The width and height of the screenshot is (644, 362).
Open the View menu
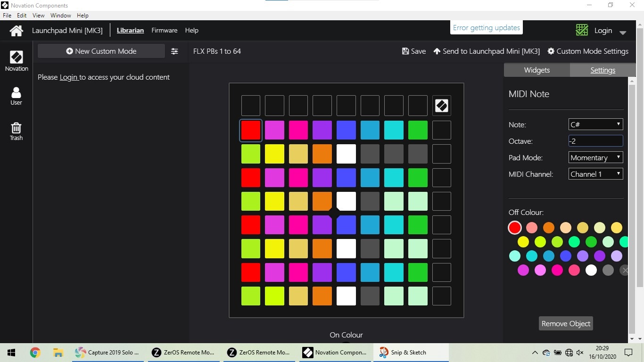[38, 16]
